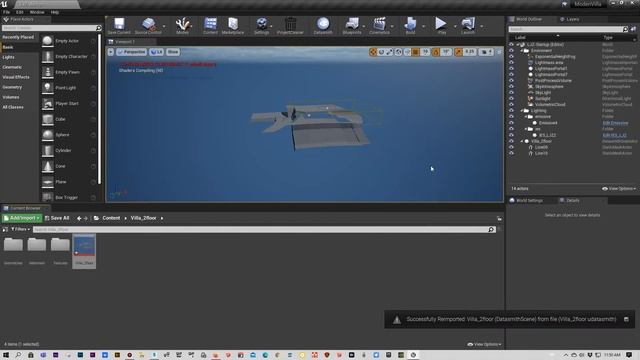Click the Launch toolbar icon
Screen dimensions: 640x360
(x=468, y=25)
